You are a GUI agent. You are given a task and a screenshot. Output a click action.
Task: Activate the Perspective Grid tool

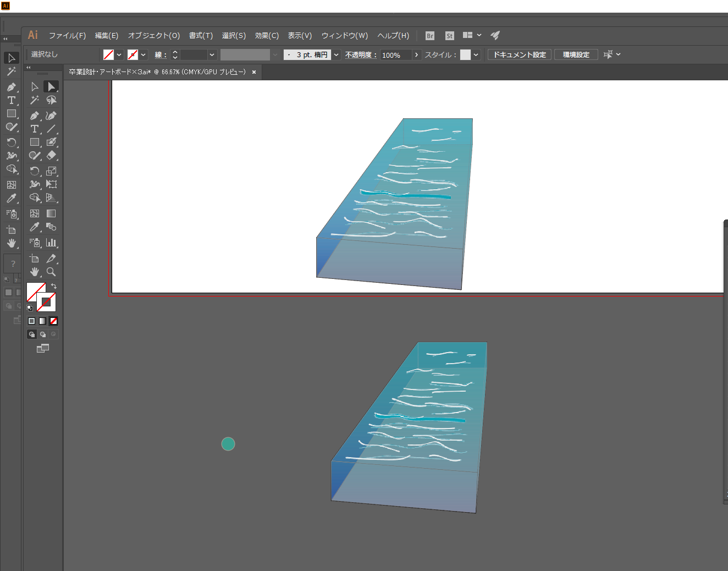(x=51, y=198)
